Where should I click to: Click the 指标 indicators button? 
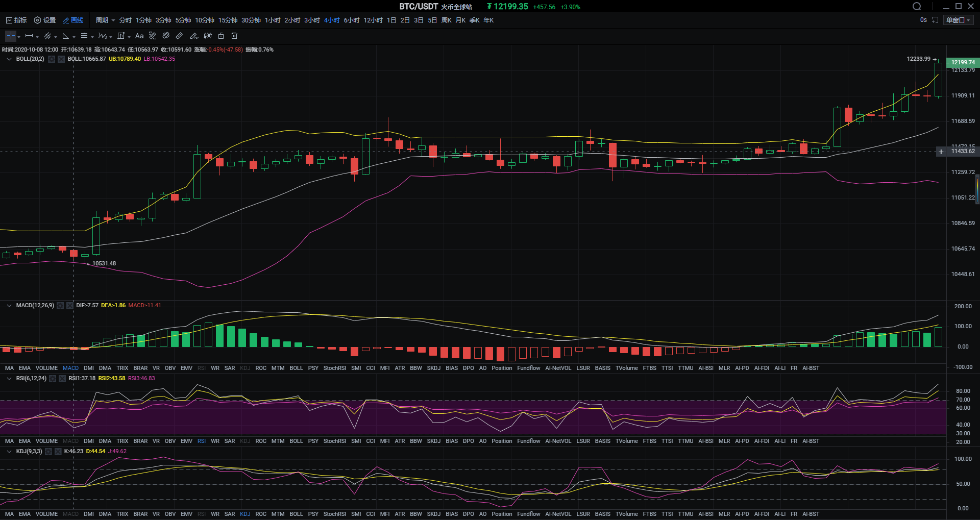[x=16, y=20]
